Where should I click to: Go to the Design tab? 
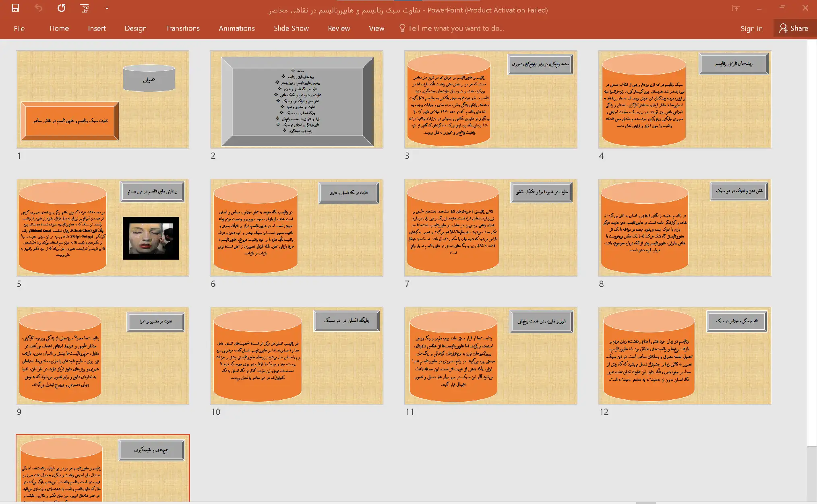(x=135, y=28)
